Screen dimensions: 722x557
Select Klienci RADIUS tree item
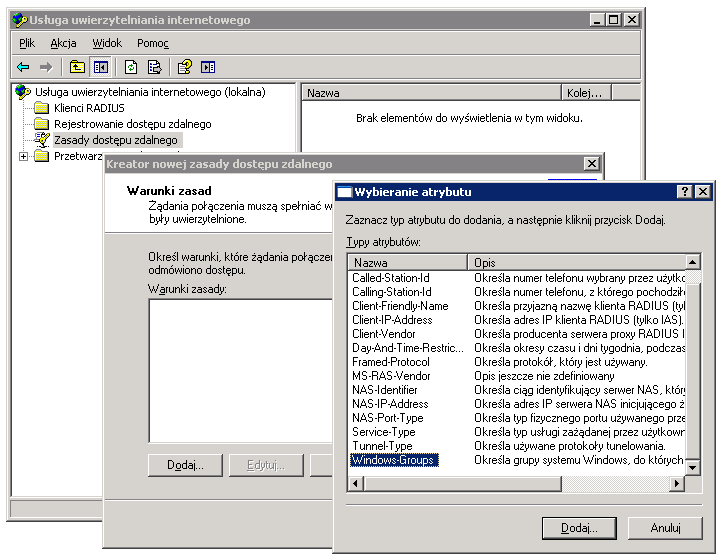click(x=89, y=108)
